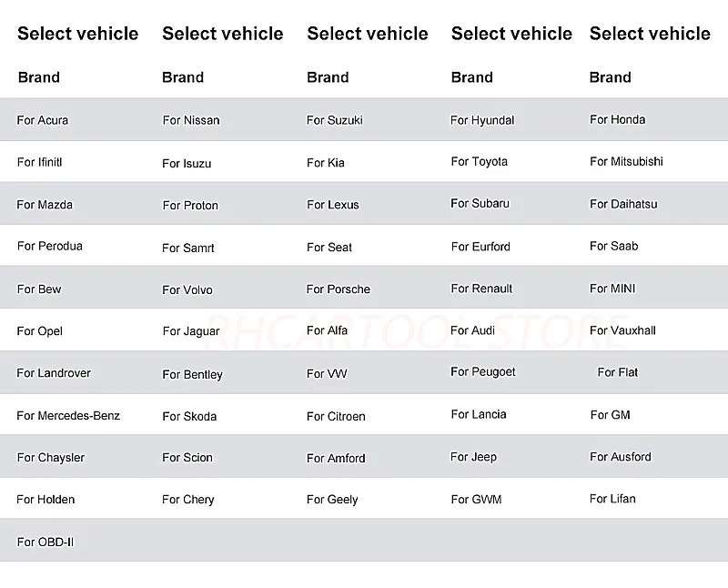Select the For Acura brand entry
This screenshot has height=588, width=728.
pyautogui.click(x=43, y=120)
